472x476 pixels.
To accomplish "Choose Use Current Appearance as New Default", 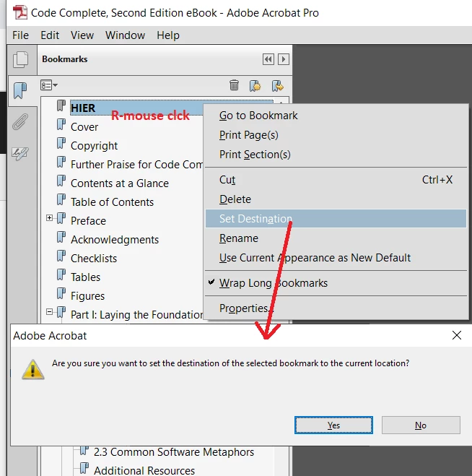I will click(x=336, y=258).
